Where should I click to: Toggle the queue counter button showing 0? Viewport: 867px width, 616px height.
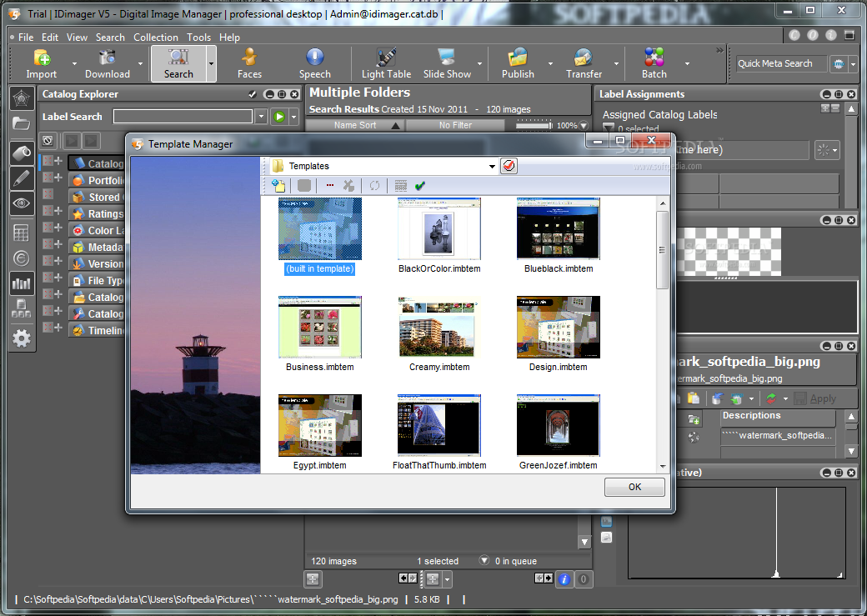point(583,579)
